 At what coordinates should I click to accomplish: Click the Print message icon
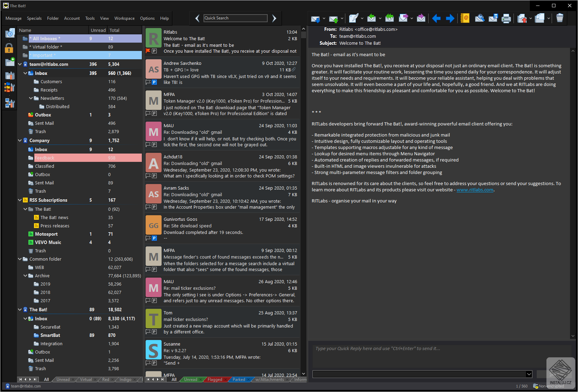tap(506, 18)
